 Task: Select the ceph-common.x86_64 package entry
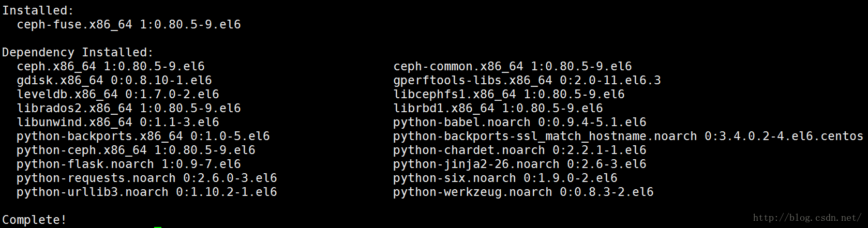(x=513, y=66)
